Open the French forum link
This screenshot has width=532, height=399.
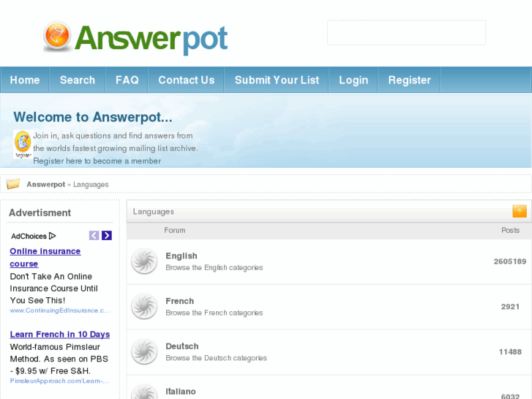click(x=180, y=301)
